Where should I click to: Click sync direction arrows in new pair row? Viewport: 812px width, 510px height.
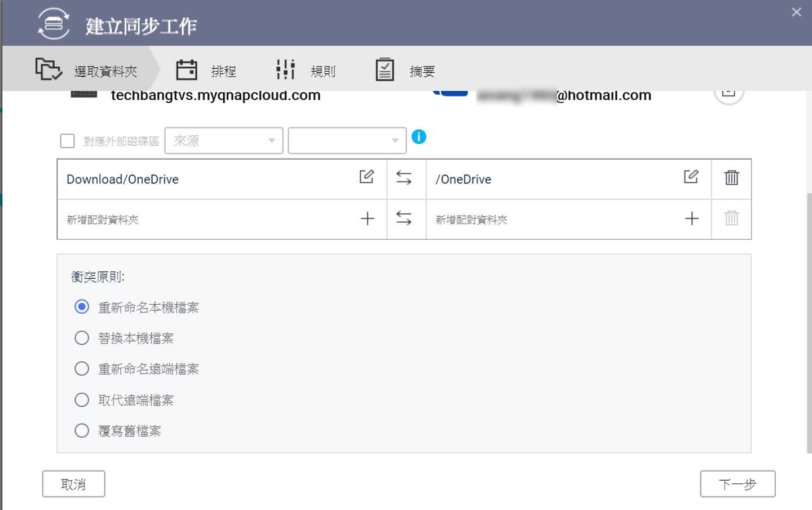[404, 218]
